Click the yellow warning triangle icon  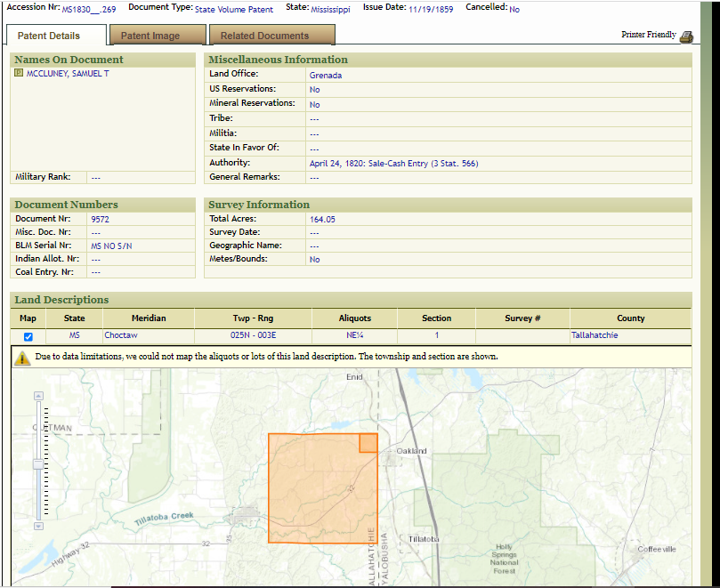[22, 358]
